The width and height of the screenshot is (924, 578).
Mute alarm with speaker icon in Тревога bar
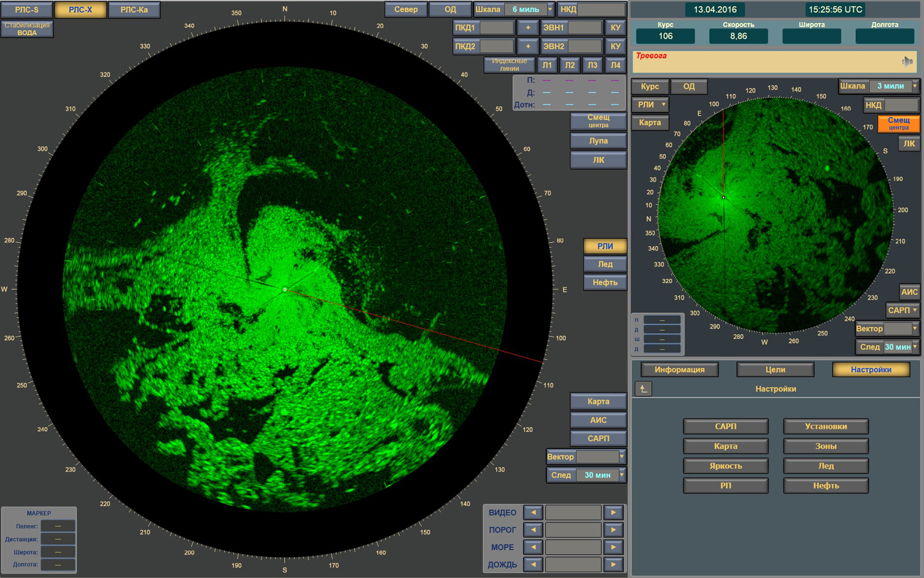coord(907,61)
